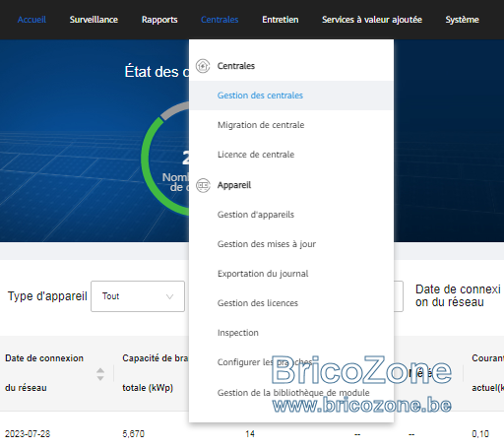This screenshot has height=448, width=504.
Task: Select Licence de centrale
Action: [256, 155]
